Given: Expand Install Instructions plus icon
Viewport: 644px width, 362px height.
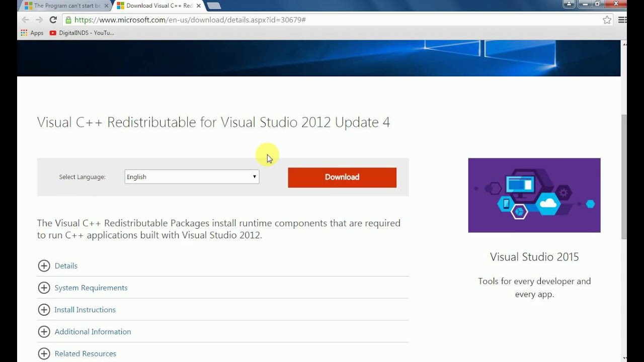Looking at the screenshot, I should coord(44,310).
